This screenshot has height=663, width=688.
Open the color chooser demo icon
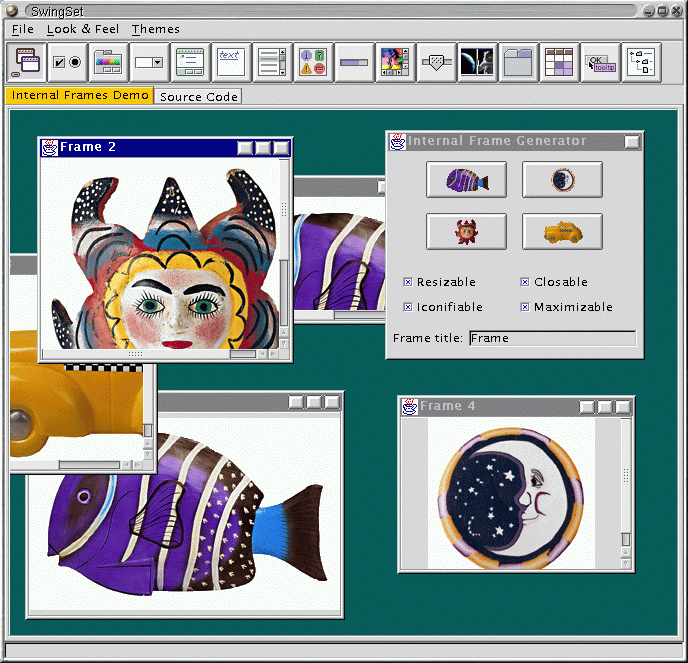[x=108, y=62]
